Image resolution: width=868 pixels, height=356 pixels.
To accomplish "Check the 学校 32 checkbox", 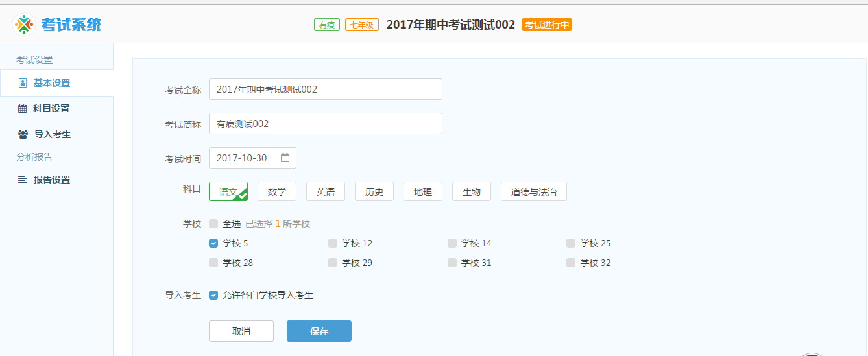I will pos(571,263).
